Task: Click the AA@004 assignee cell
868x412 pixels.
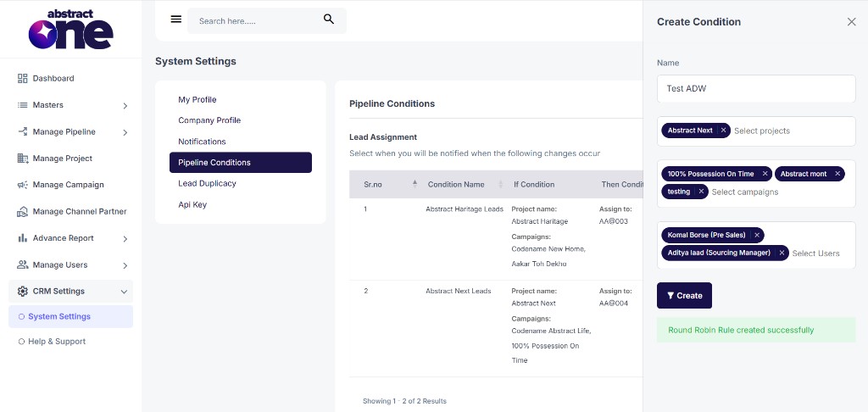Action: (x=614, y=303)
